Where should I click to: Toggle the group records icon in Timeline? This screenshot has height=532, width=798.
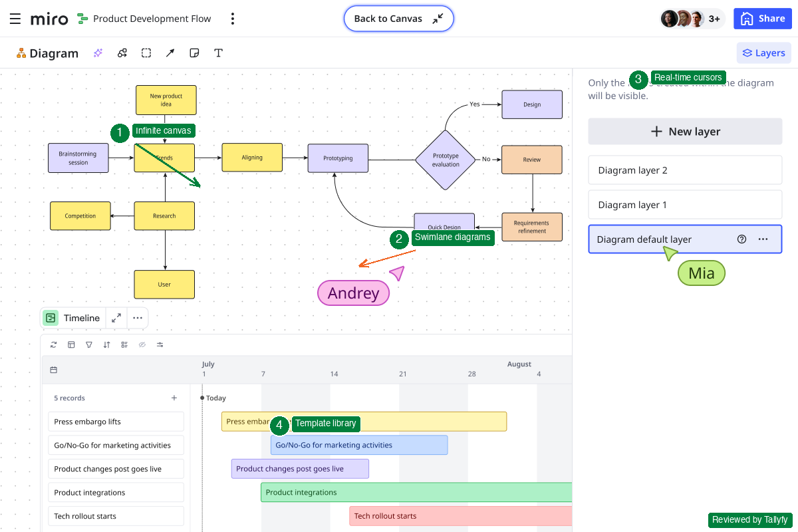click(x=124, y=344)
